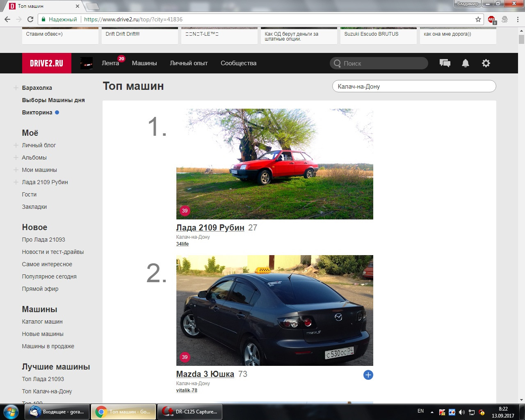Open the user avatar thumbnail in header

86,63
